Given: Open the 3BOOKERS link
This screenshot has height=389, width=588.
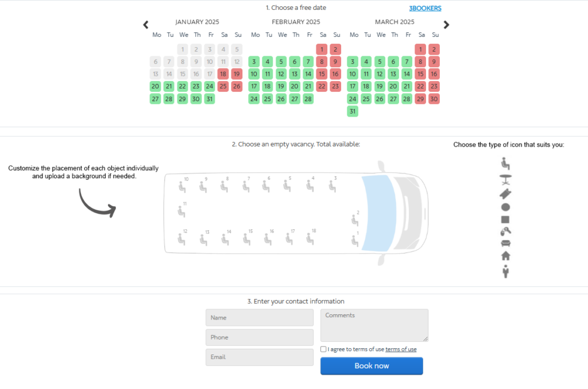Looking at the screenshot, I should [425, 9].
